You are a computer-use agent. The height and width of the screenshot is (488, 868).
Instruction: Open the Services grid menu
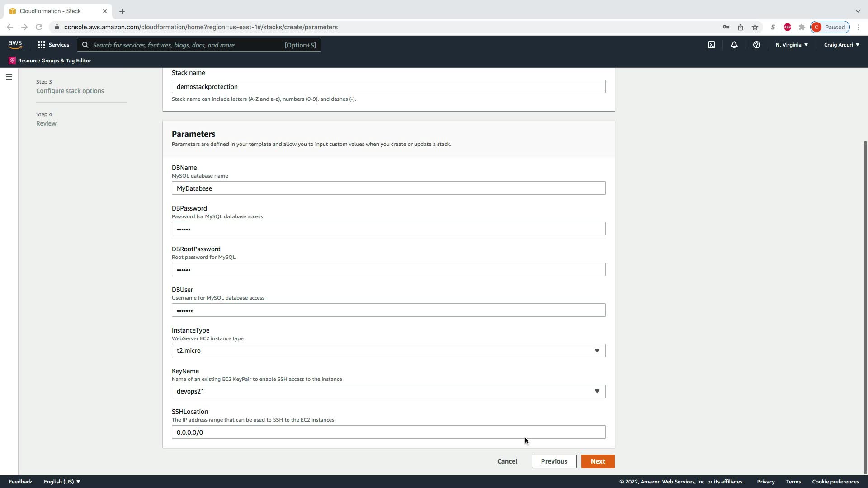(x=53, y=45)
